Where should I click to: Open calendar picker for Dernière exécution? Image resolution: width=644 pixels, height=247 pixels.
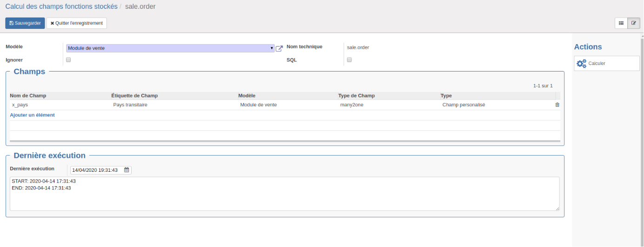click(126, 170)
